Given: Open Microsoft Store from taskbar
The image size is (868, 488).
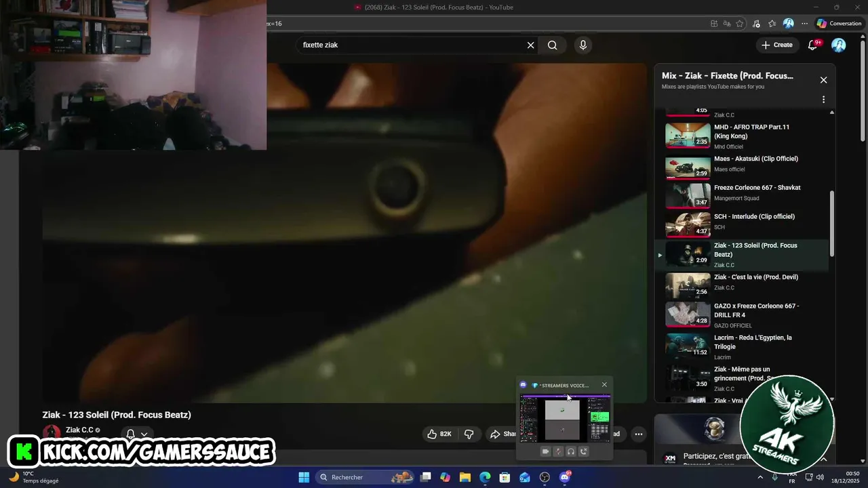Looking at the screenshot, I should 505,477.
